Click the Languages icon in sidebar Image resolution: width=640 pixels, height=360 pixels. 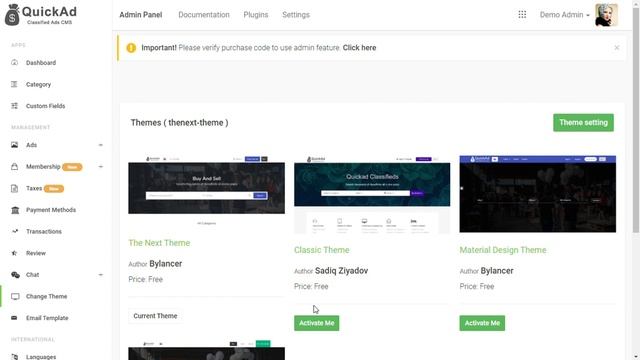pos(15,356)
